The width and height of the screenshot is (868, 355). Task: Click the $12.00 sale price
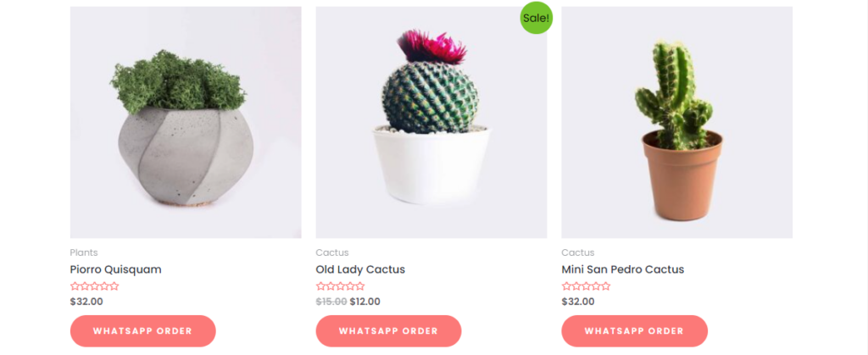(x=365, y=301)
